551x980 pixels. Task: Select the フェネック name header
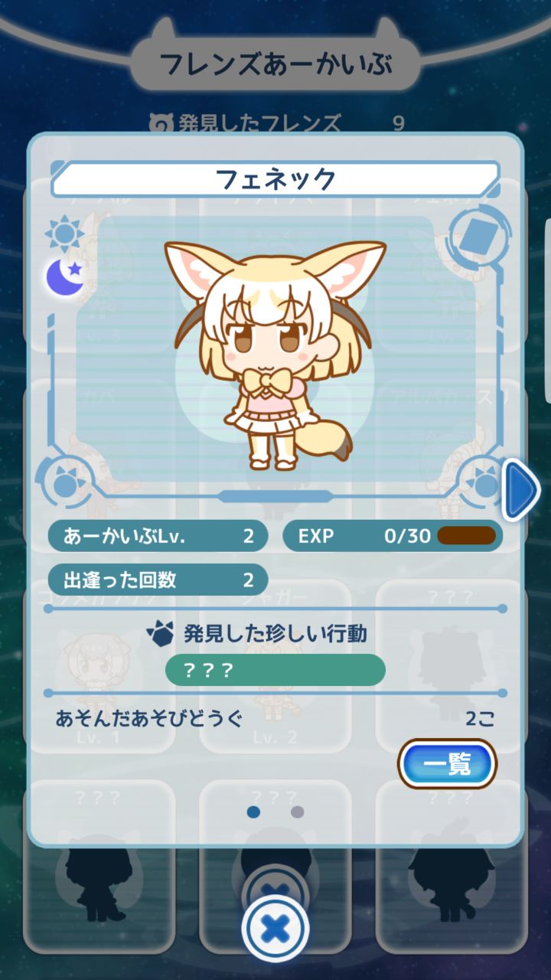click(x=275, y=179)
